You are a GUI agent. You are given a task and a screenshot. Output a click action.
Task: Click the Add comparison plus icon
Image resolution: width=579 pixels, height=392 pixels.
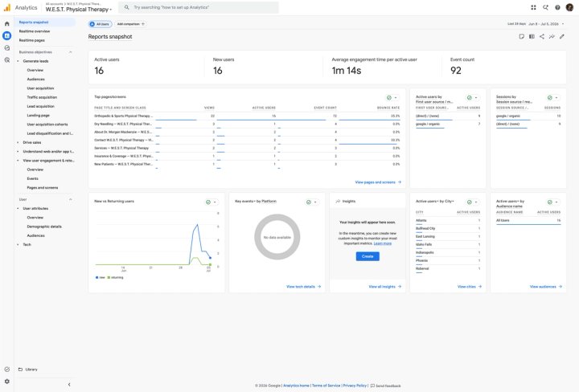143,24
